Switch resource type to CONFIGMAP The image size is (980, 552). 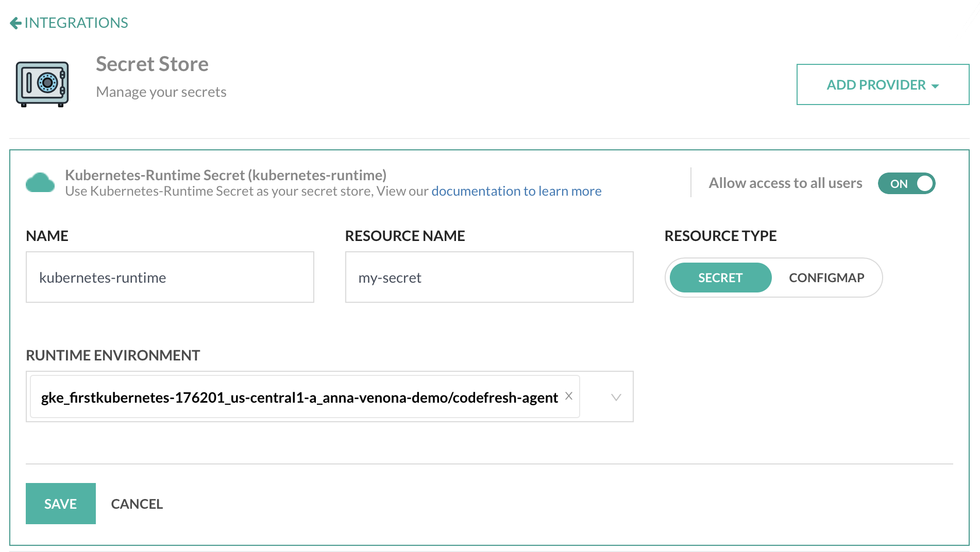coord(826,278)
